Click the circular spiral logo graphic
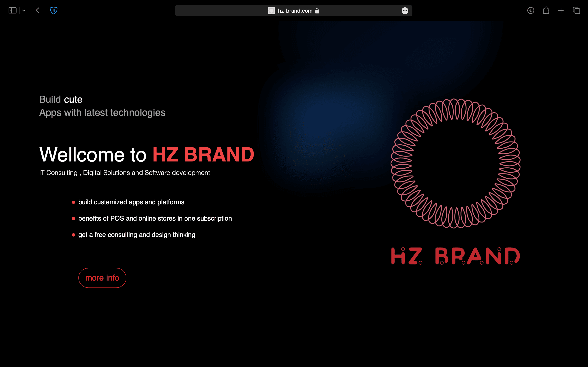The width and height of the screenshot is (588, 367). click(x=455, y=163)
